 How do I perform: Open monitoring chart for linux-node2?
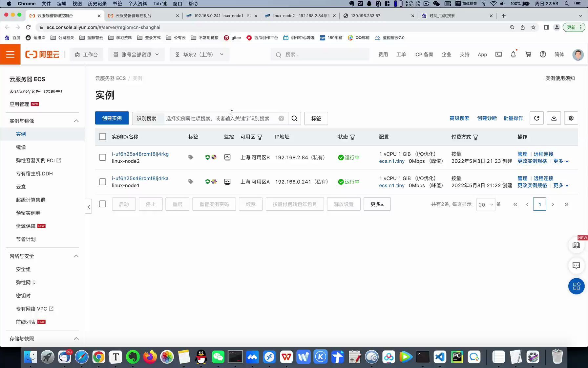click(x=227, y=157)
